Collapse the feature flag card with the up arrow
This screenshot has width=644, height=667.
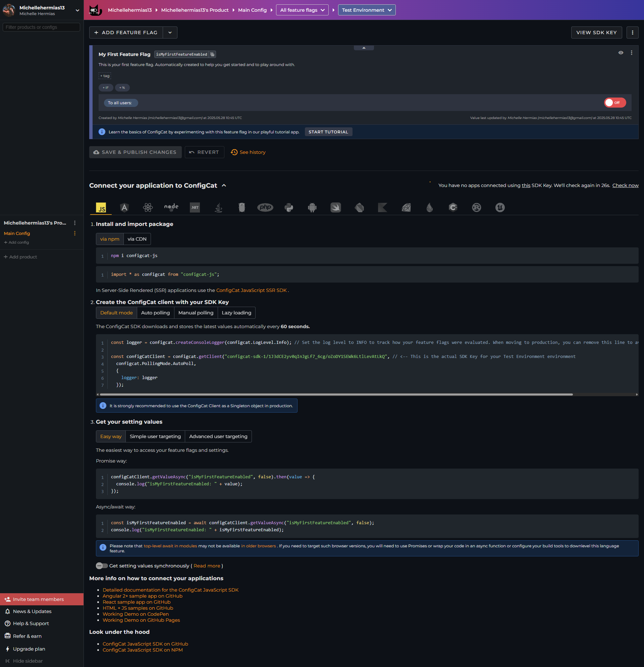point(364,48)
